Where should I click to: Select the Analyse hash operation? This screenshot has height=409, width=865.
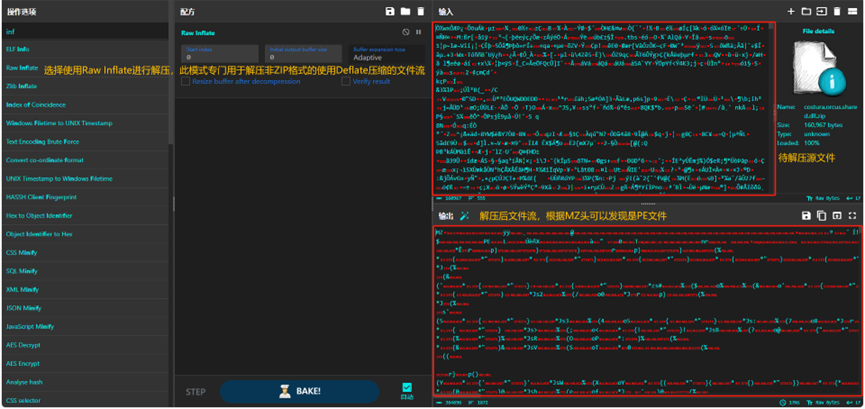85,382
